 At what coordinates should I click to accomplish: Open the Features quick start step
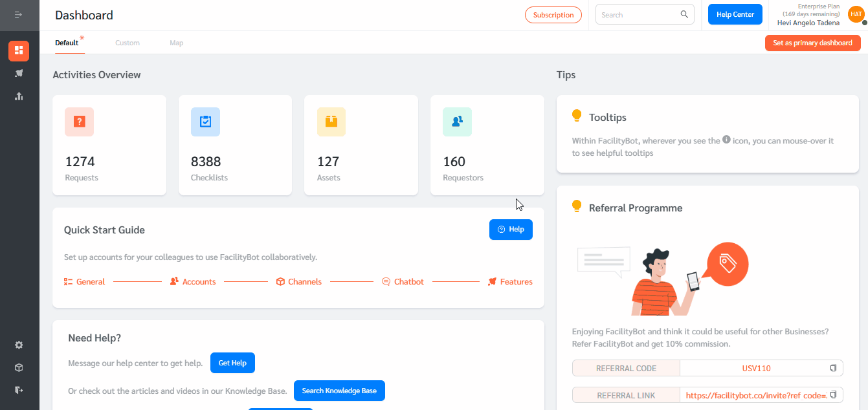point(510,282)
